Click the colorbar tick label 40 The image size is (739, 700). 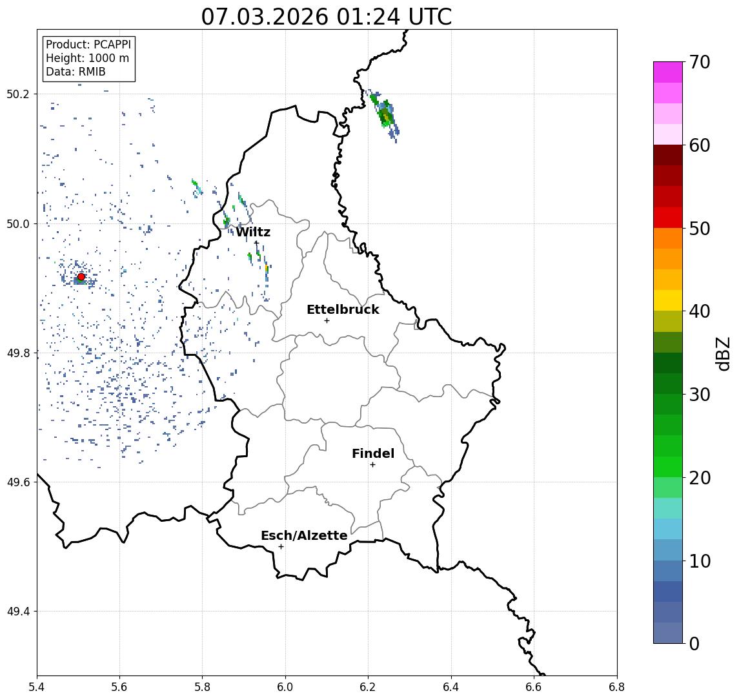tap(700, 311)
